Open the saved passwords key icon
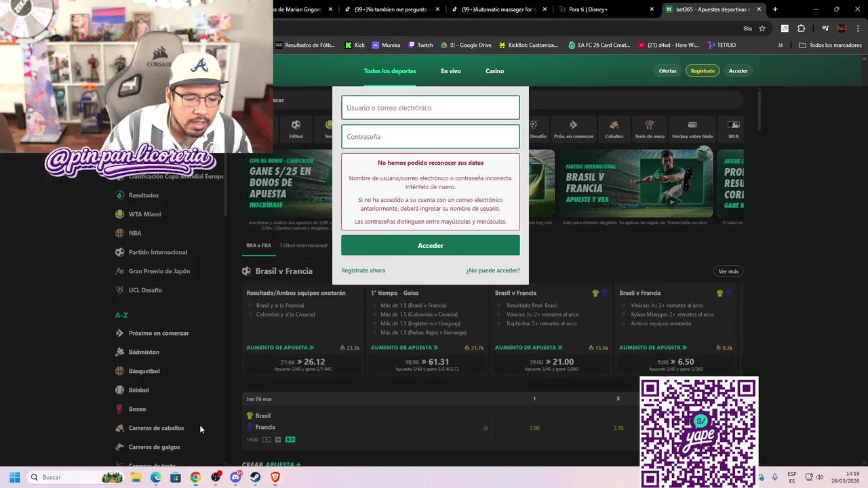 click(x=747, y=28)
